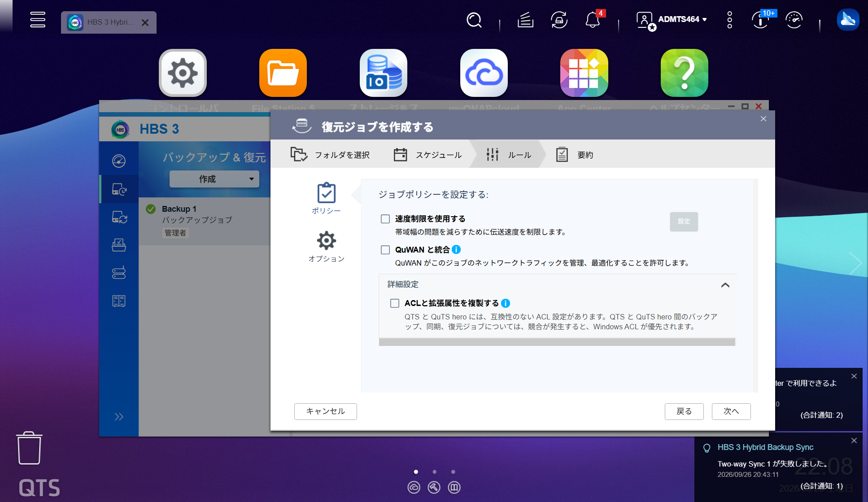Open the desktop search magnifier icon
The image size is (868, 502).
[x=474, y=20]
